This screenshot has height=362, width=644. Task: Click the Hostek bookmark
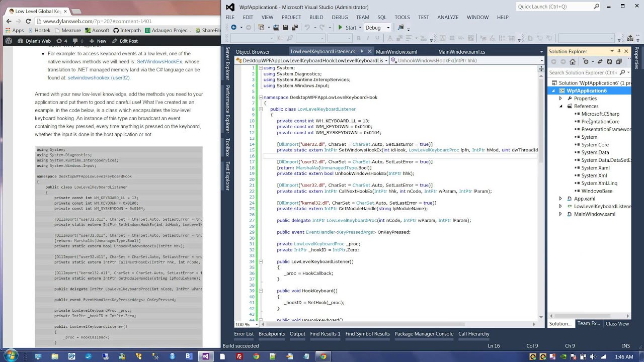pyautogui.click(x=39, y=31)
